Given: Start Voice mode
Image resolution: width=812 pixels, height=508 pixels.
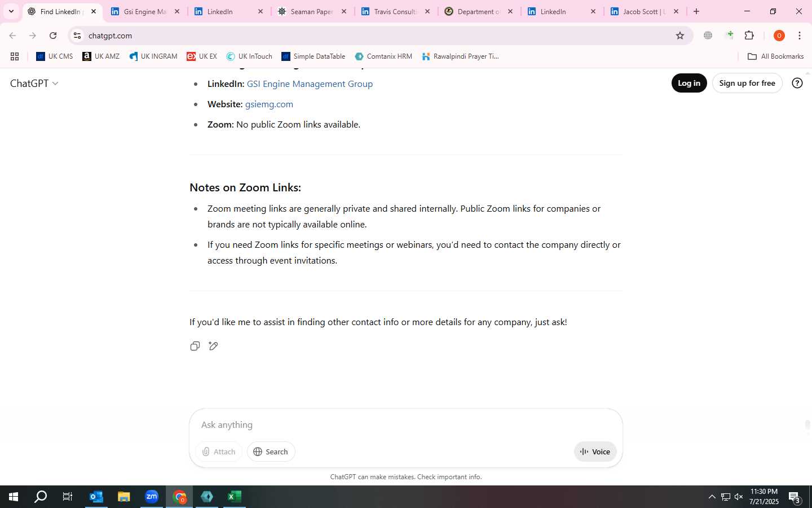Looking at the screenshot, I should [595, 452].
